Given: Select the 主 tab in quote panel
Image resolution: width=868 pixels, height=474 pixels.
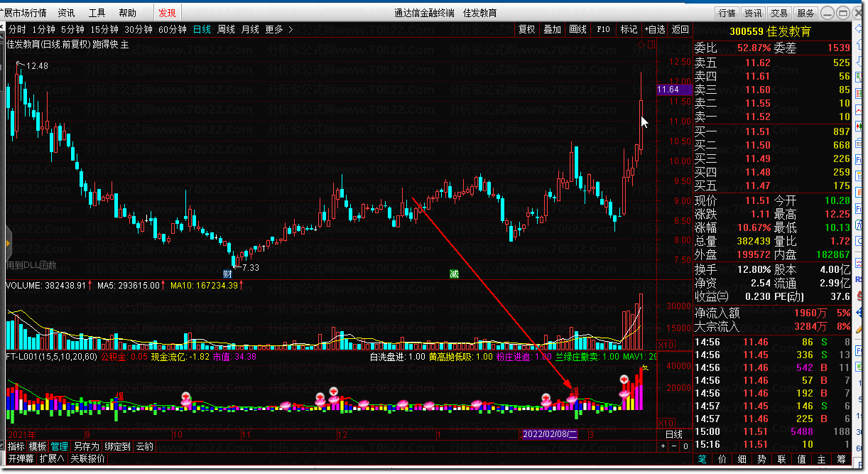Looking at the screenshot, I should 822,459.
